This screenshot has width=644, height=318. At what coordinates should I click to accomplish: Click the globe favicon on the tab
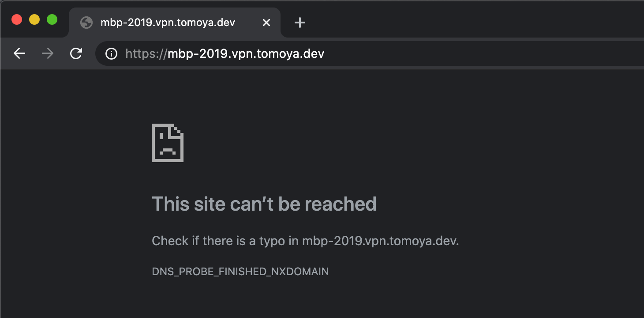[86, 23]
